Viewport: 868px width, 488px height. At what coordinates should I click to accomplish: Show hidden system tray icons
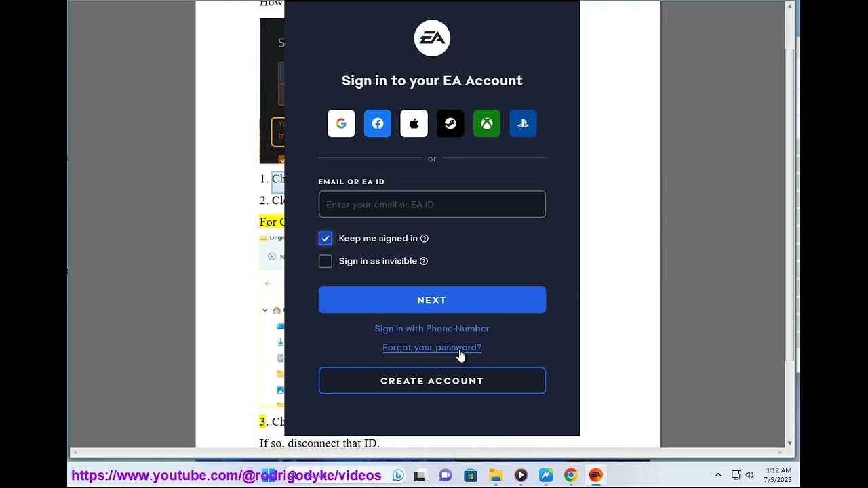(718, 475)
